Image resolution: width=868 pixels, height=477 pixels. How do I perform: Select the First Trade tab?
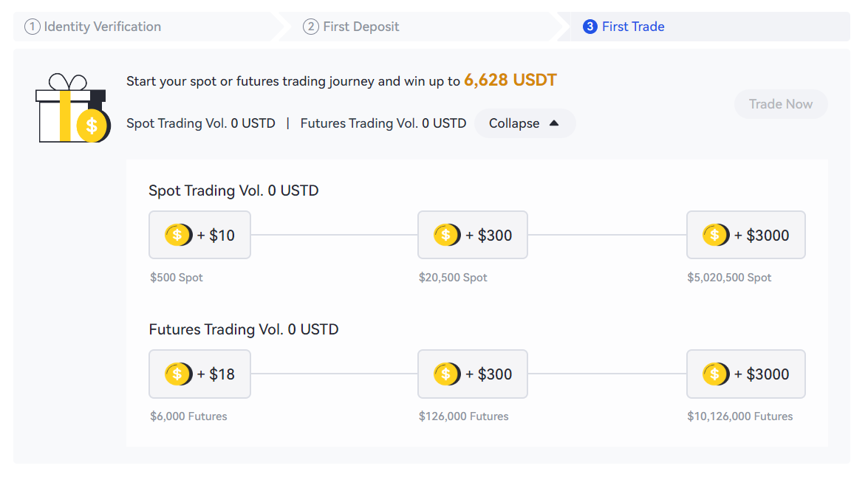(x=624, y=26)
